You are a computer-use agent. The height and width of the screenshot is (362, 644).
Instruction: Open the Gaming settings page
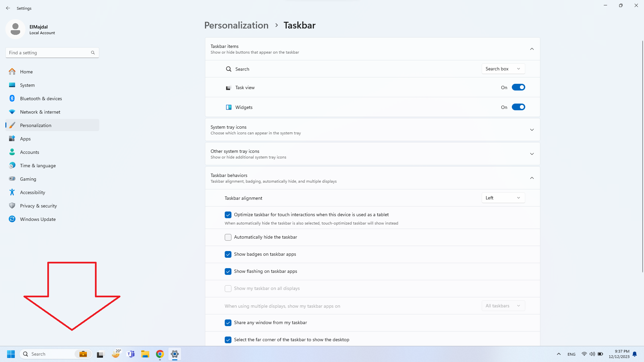pos(28,179)
